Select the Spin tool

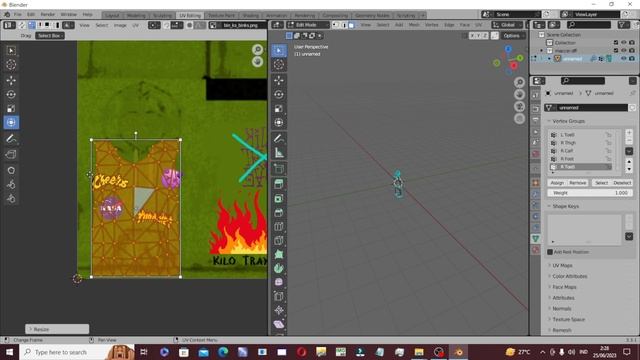tap(279, 268)
